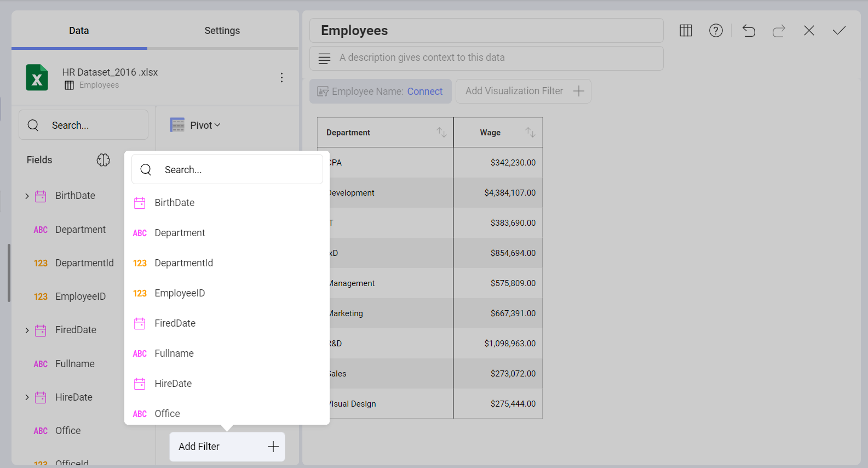Click the Employees sheet label under dataset

click(x=99, y=85)
